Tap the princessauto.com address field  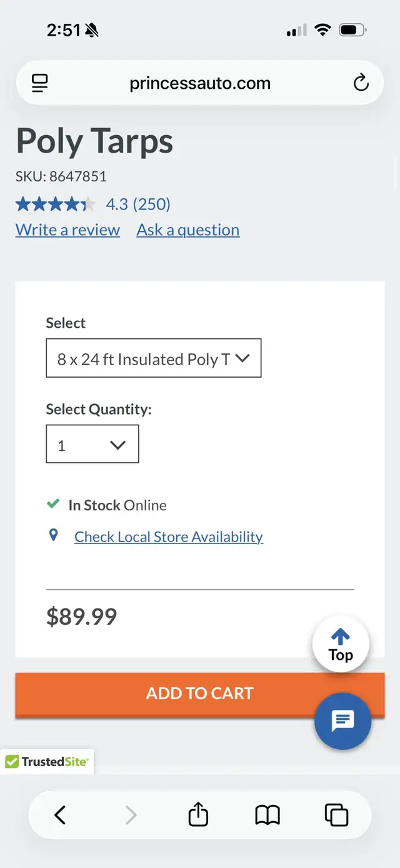(x=200, y=83)
